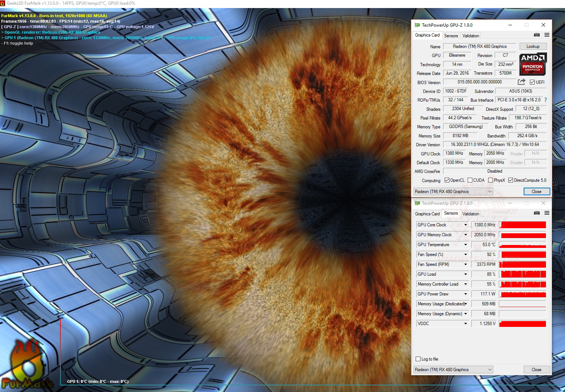Expand the GPU Memory Clock sensor dropdown
This screenshot has height=392, width=565.
click(x=465, y=235)
